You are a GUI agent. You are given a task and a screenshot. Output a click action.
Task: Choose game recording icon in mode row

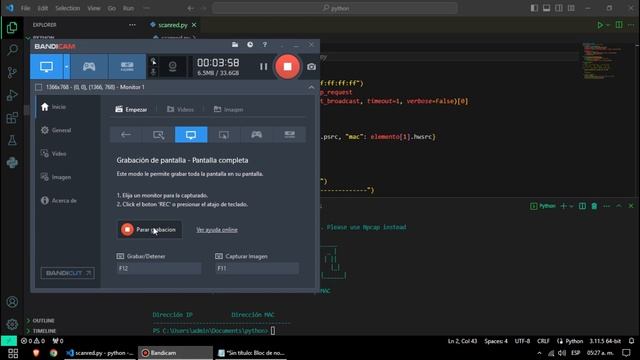(x=256, y=135)
